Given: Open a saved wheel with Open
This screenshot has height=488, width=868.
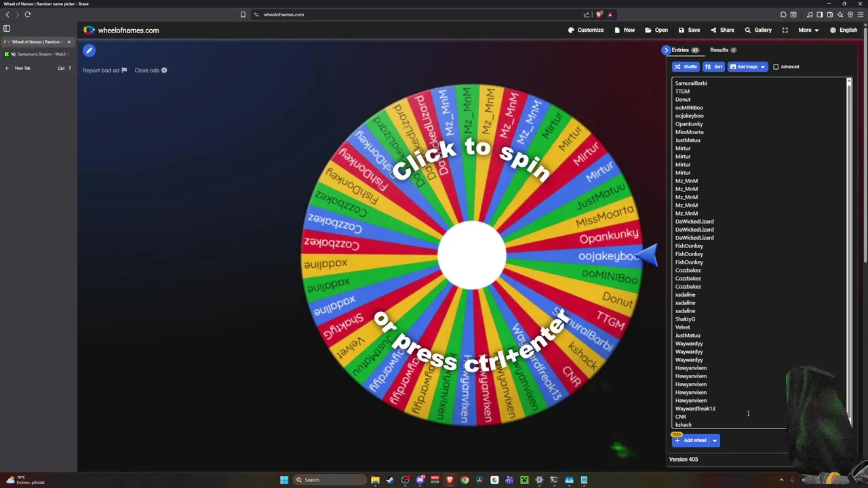Looking at the screenshot, I should [x=656, y=30].
